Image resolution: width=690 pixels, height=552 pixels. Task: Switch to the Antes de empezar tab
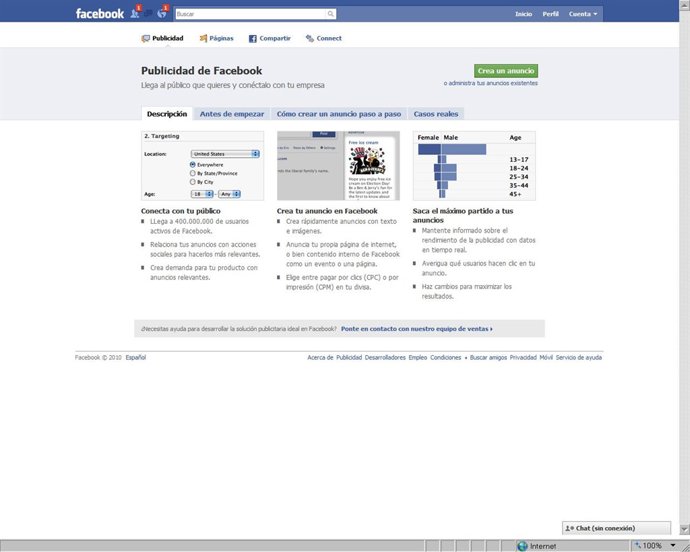(x=232, y=114)
